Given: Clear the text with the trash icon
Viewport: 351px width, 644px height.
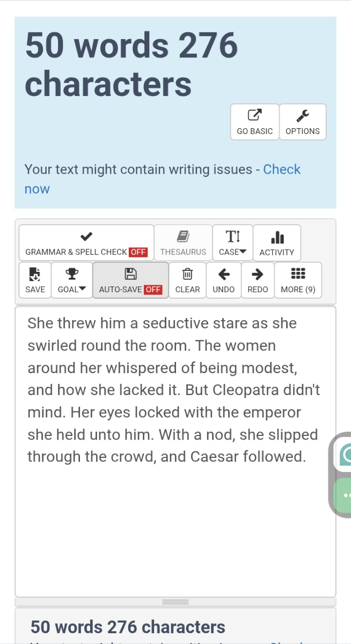Looking at the screenshot, I should click(188, 274).
